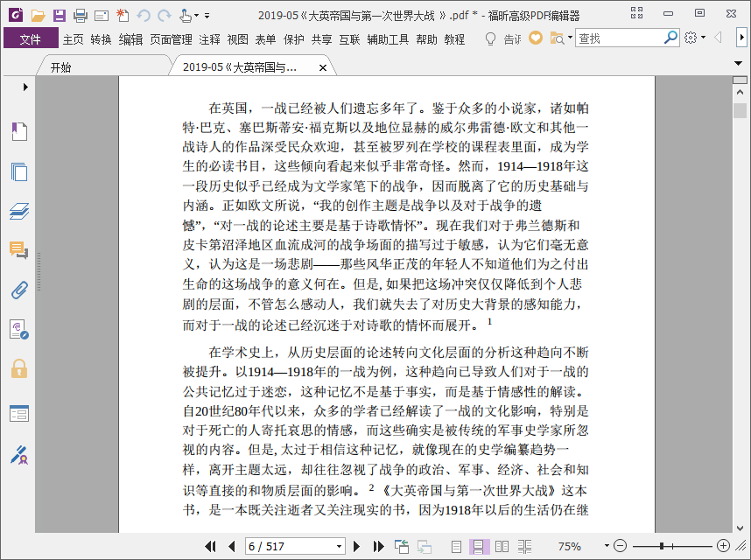The image size is (751, 560).
Task: Expand the left navigation panel arrow
Action: tap(25, 87)
